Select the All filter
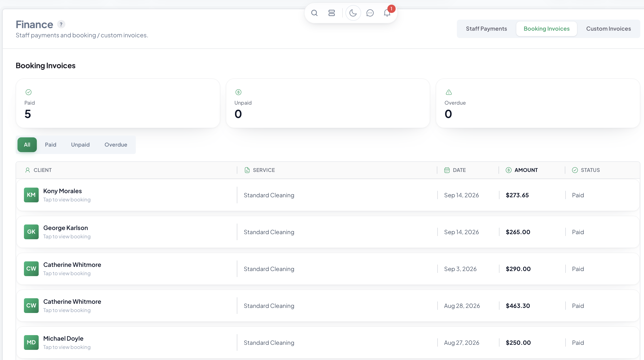This screenshot has height=360, width=644. [x=27, y=145]
